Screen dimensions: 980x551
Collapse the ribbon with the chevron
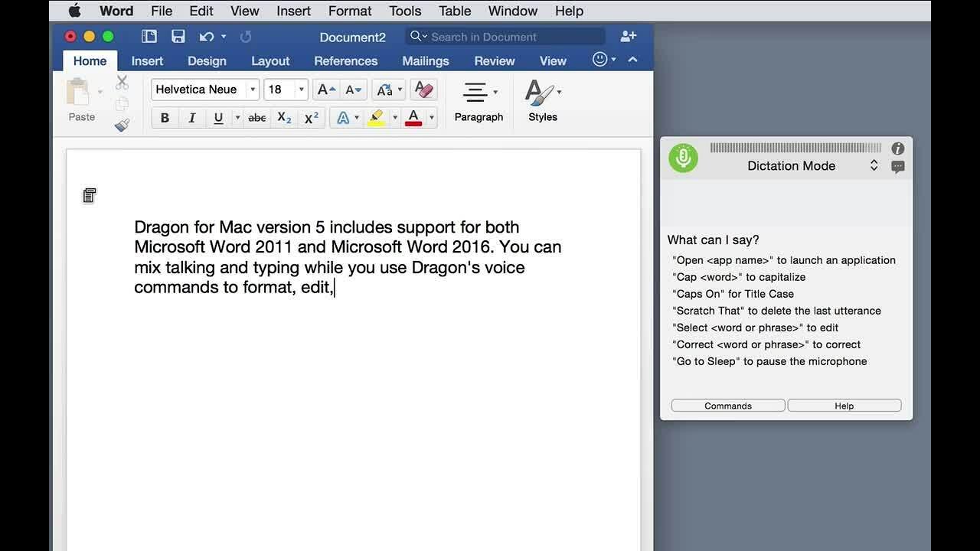tap(632, 60)
